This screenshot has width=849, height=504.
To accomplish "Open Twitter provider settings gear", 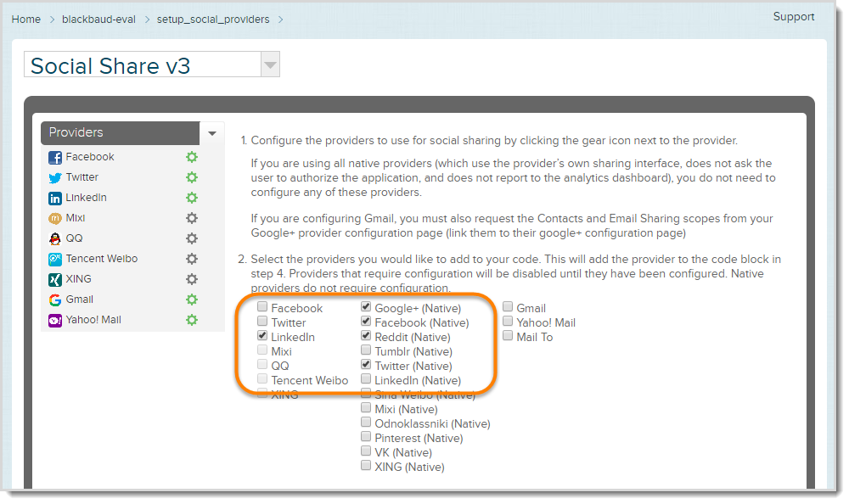I will click(192, 177).
